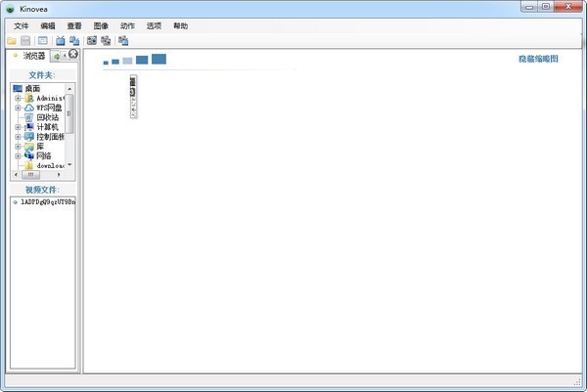Click the folder tree scroll right arrow
Image resolution: width=587 pixels, height=392 pixels.
pyautogui.click(x=59, y=175)
